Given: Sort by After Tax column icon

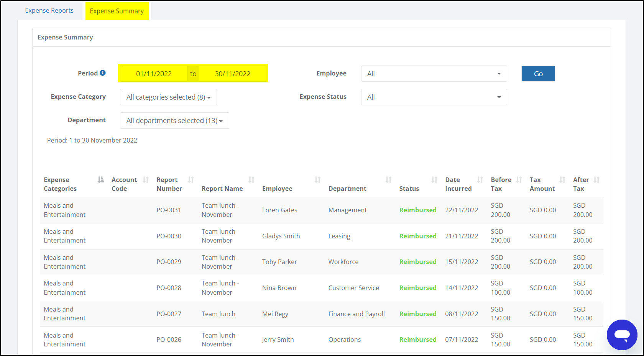Looking at the screenshot, I should pos(596,180).
